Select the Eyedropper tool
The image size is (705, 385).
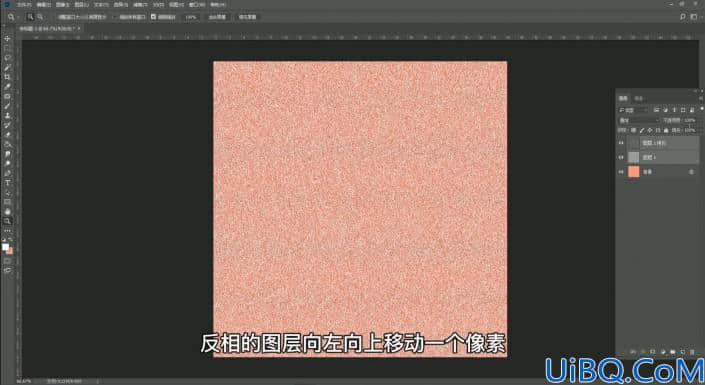point(7,86)
